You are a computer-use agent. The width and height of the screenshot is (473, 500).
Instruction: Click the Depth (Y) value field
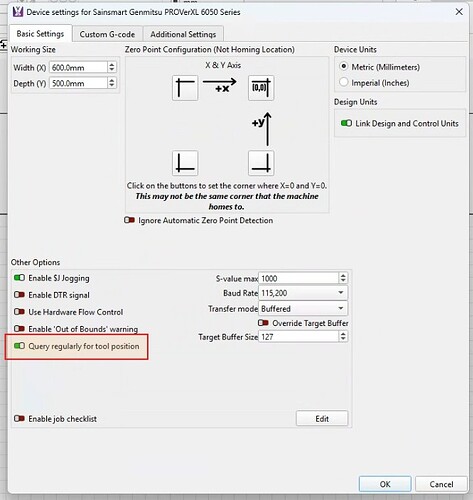78,83
